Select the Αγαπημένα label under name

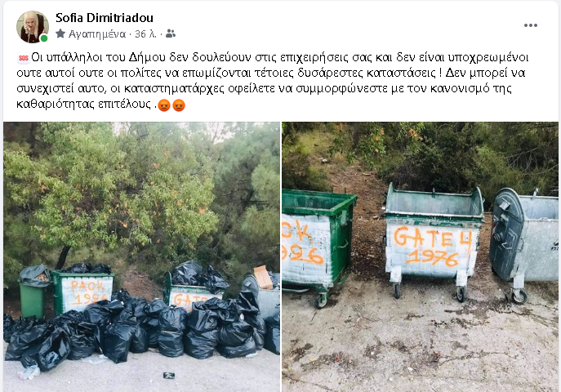[x=97, y=34]
